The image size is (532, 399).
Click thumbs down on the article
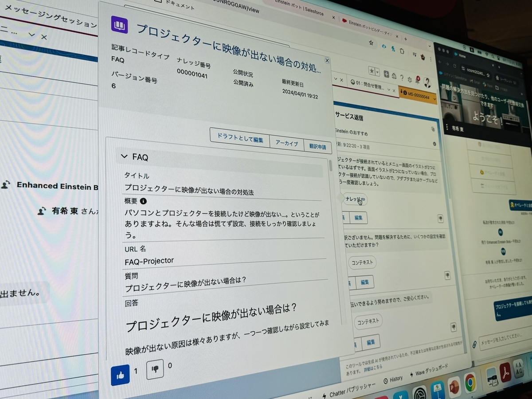(x=155, y=370)
